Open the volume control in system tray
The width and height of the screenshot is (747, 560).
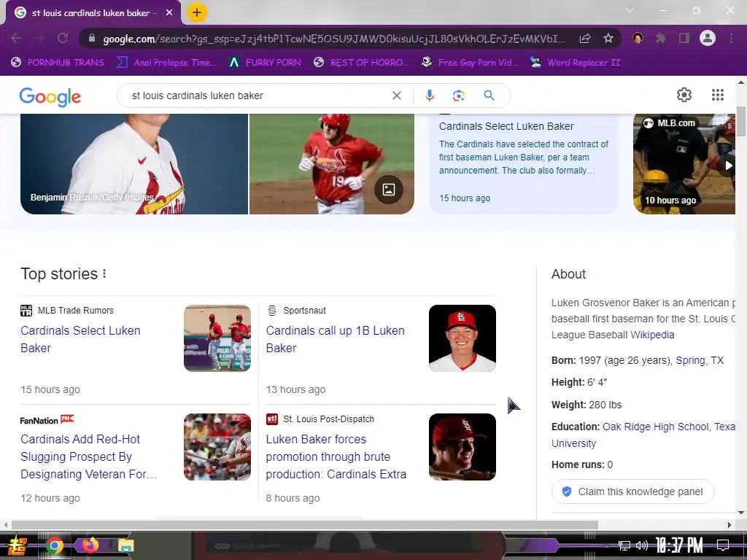pos(642,545)
